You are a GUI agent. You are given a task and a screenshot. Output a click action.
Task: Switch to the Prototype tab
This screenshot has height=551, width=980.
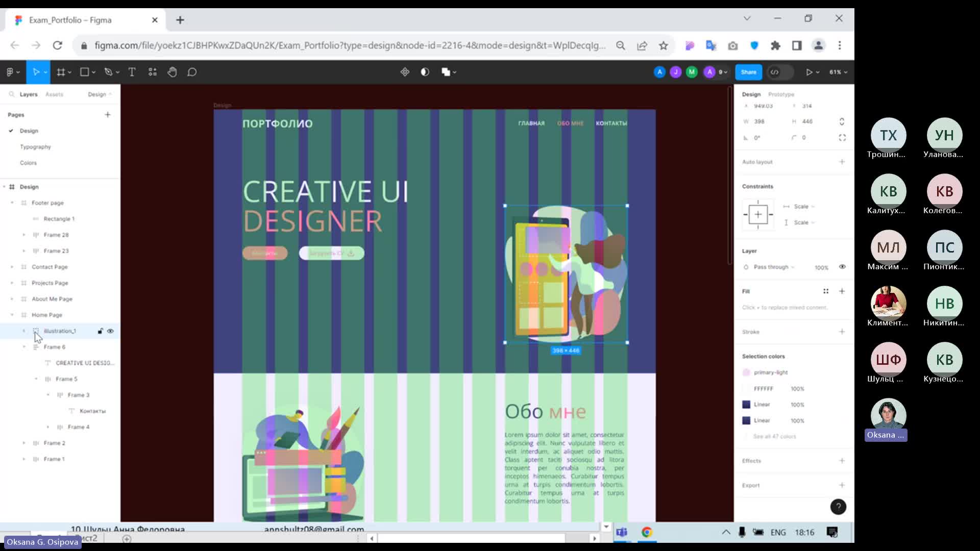click(x=781, y=94)
